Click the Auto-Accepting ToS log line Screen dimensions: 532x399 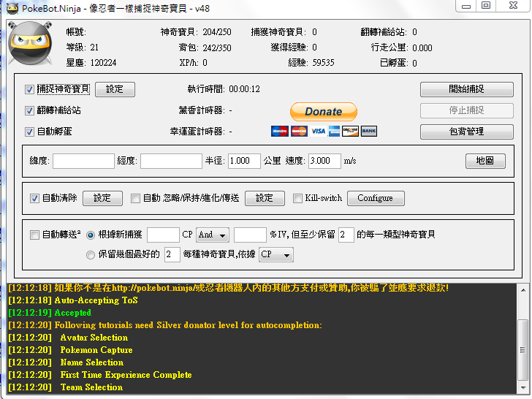point(73,300)
